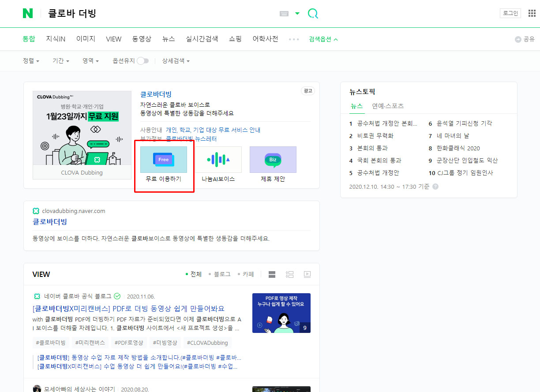Click the #PDF로영상 hashtag chip
The height and width of the screenshot is (392, 540).
pos(129,343)
